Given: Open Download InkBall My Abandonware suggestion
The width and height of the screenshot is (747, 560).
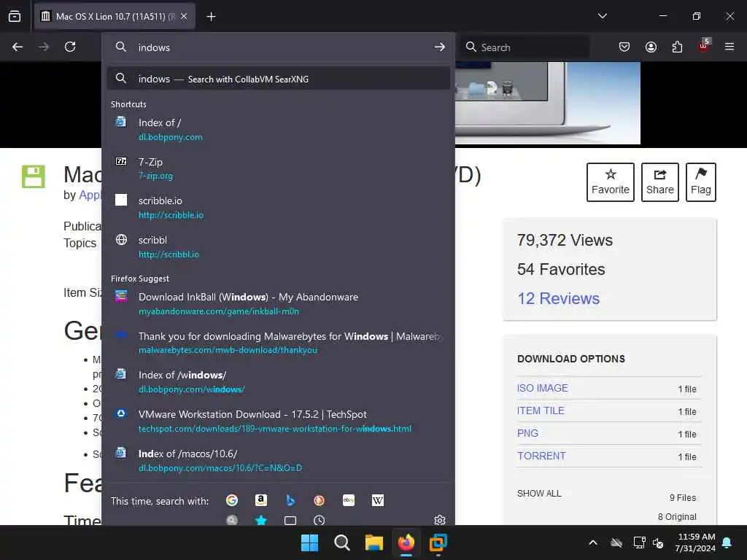Looking at the screenshot, I should [x=279, y=304].
